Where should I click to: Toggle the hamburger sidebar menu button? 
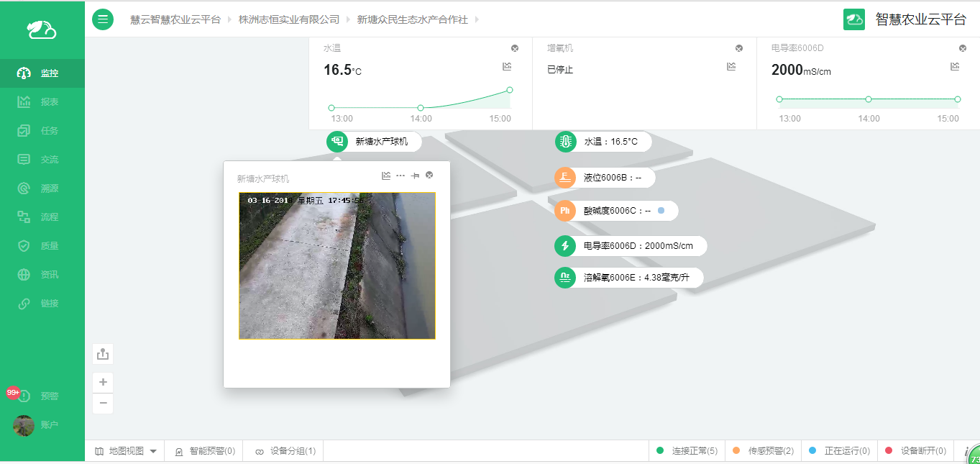(103, 19)
